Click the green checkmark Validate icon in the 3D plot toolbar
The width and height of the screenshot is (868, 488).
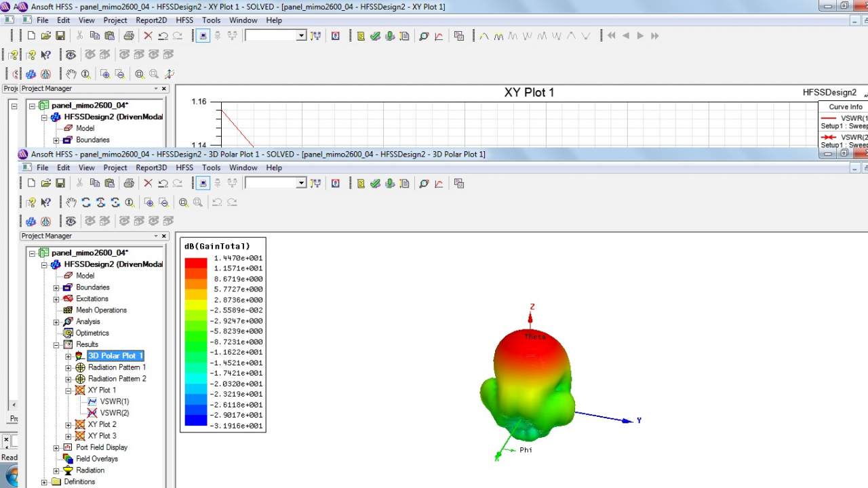point(375,183)
